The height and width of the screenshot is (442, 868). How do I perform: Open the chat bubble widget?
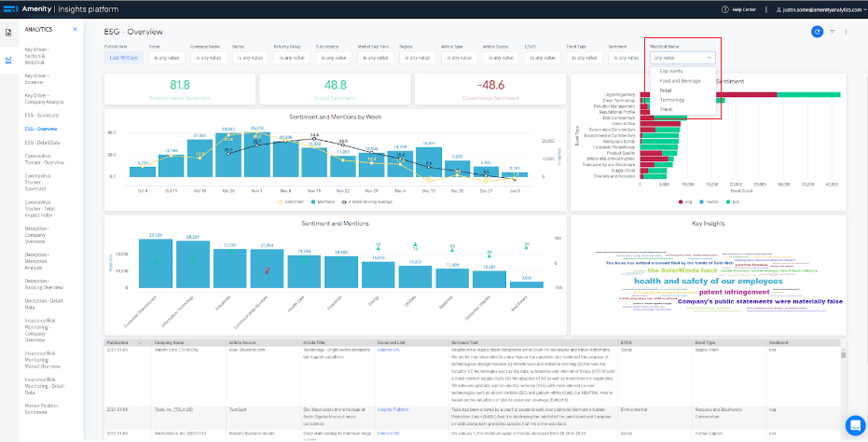click(x=855, y=425)
